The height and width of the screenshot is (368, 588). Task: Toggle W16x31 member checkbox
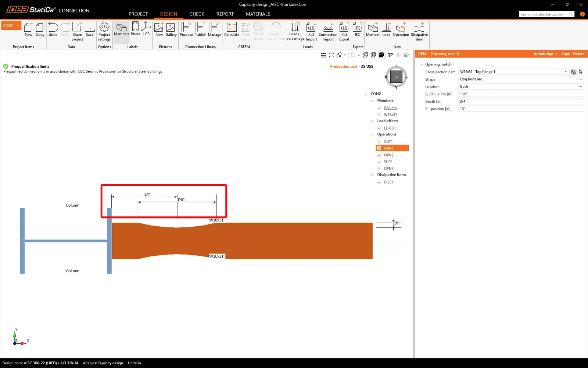pos(379,114)
